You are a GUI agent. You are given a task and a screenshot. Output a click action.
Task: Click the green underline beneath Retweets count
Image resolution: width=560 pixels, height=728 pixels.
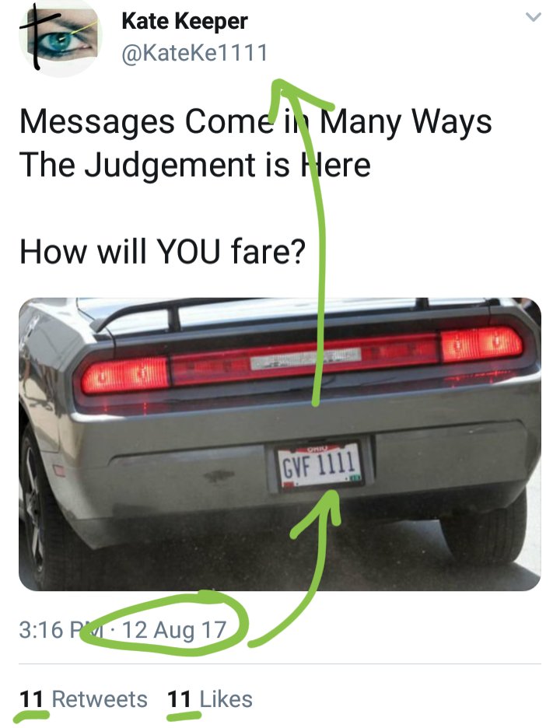[x=32, y=716]
